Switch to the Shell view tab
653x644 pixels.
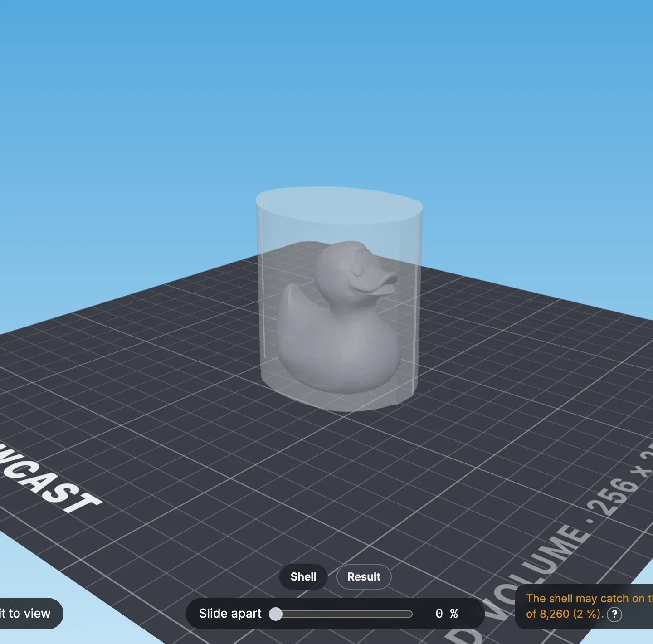[x=303, y=577]
